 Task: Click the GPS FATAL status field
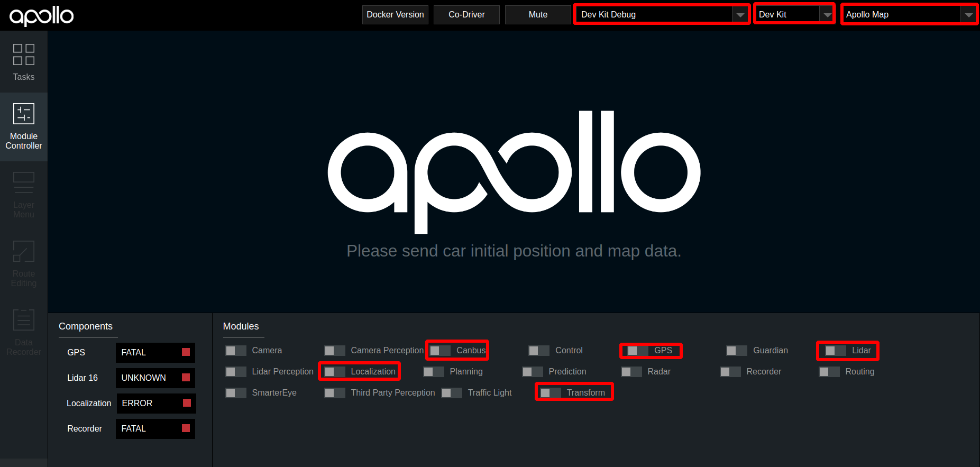pyautogui.click(x=155, y=353)
